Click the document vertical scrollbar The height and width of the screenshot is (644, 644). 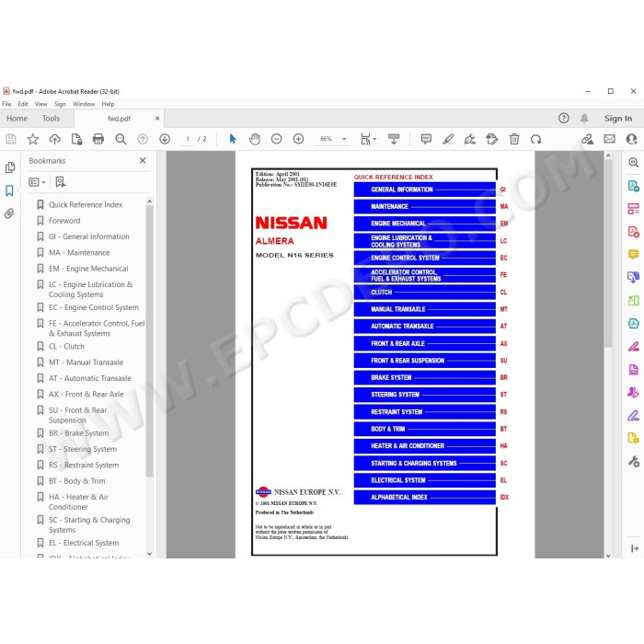[608, 254]
